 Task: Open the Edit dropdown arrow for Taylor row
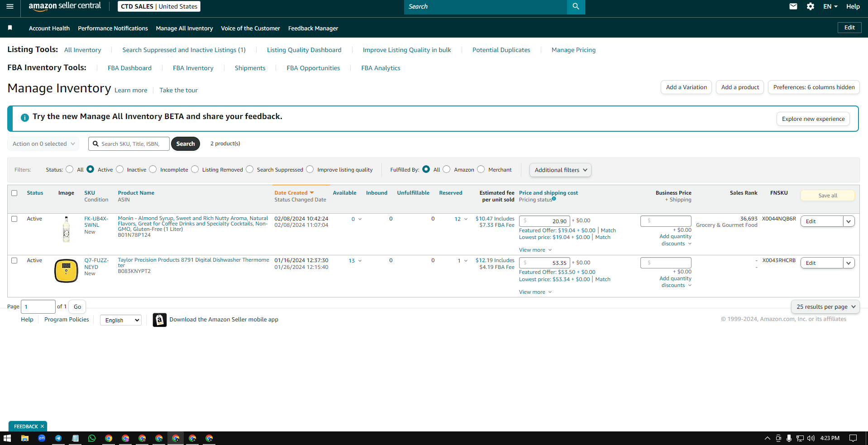(x=849, y=263)
